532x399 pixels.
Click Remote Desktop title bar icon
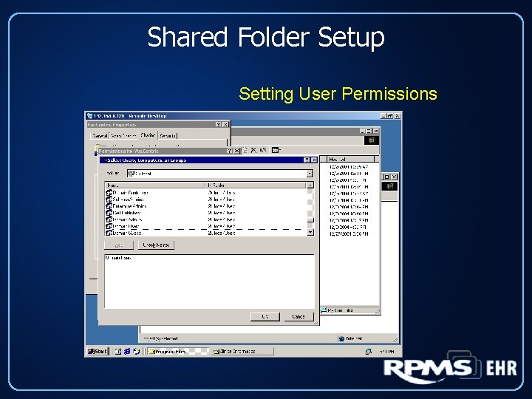pos(89,116)
